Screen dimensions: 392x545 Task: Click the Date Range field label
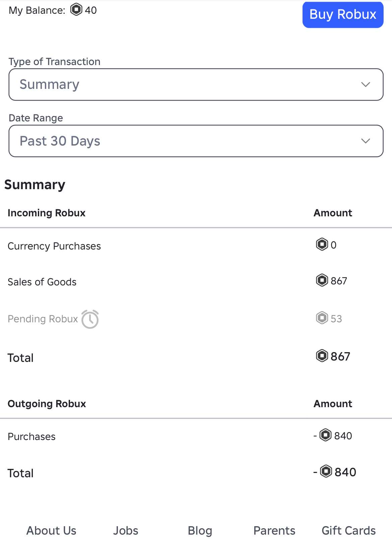click(36, 118)
